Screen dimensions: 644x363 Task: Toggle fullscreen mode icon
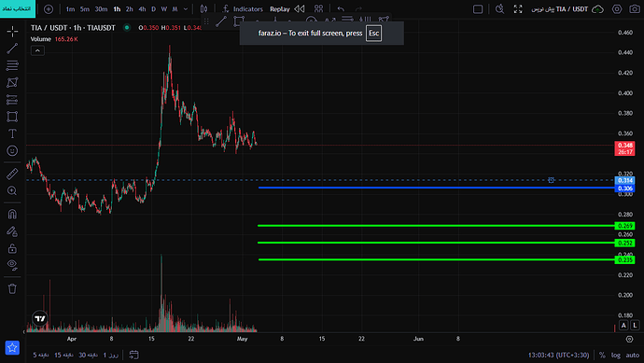coord(518,9)
